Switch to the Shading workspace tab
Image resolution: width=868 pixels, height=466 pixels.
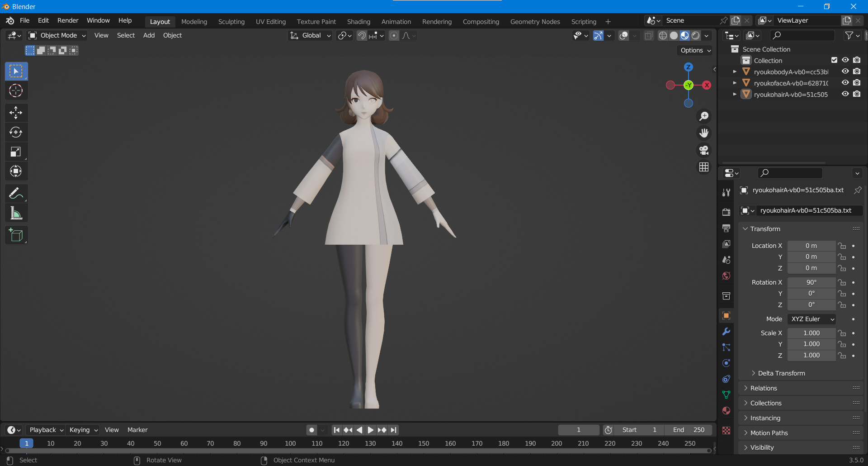coord(359,22)
